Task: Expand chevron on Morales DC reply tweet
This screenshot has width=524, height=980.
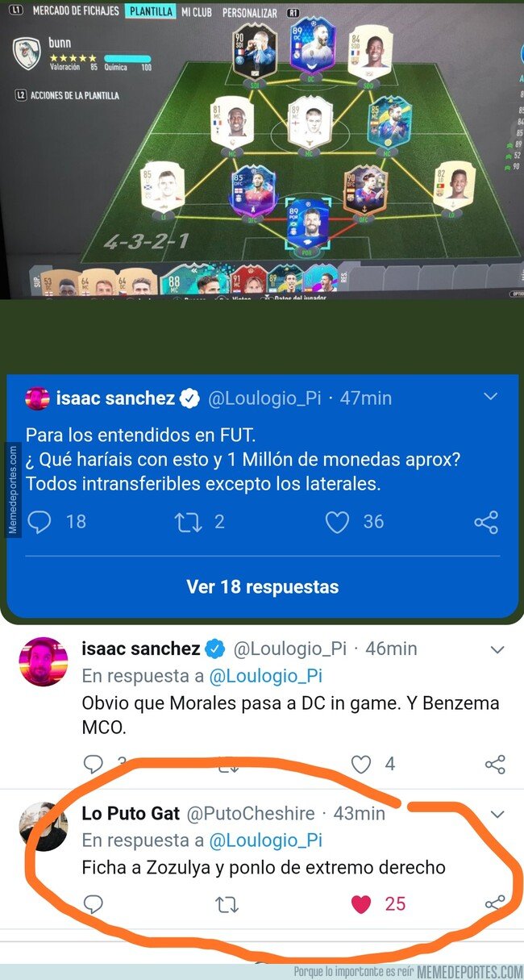Action: click(x=497, y=649)
